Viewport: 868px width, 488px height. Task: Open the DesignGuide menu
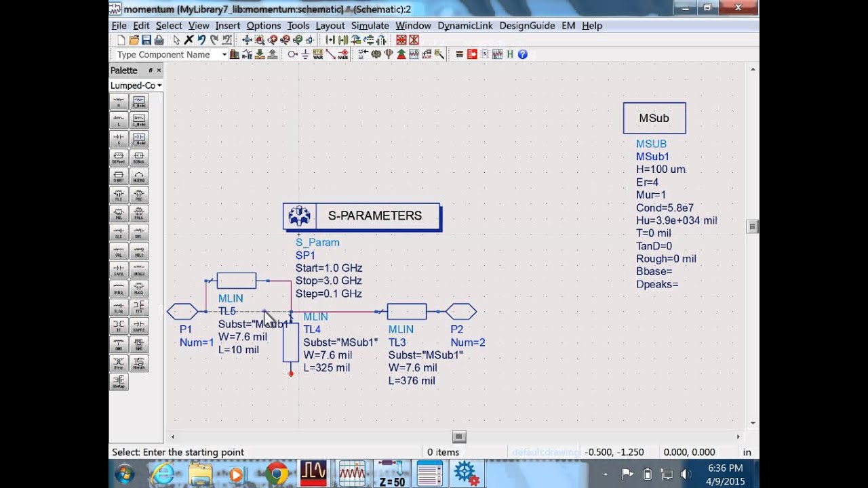tap(527, 26)
